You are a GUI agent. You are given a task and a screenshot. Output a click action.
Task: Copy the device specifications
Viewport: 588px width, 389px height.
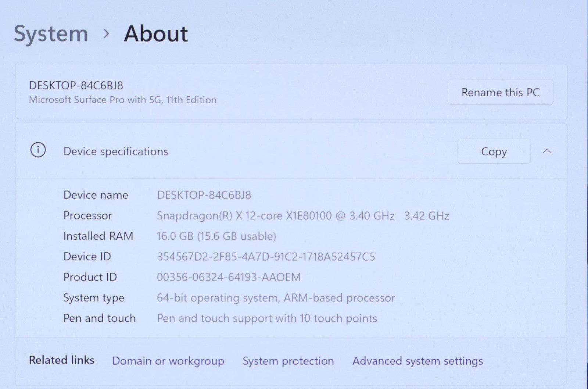tap(494, 151)
